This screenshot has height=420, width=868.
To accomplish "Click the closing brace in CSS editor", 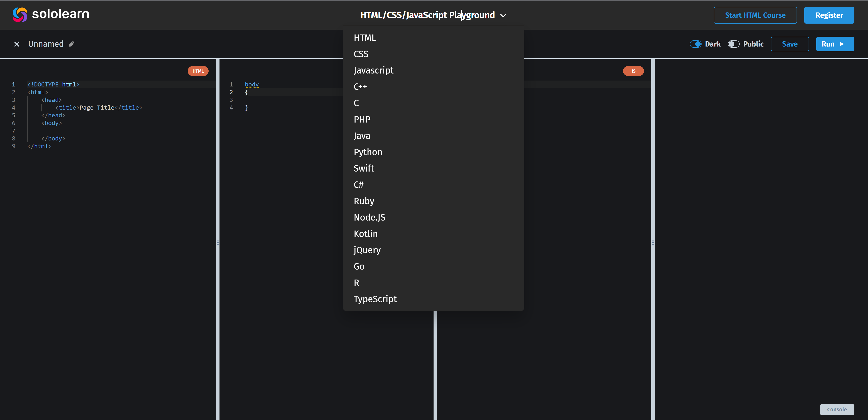I will (247, 108).
